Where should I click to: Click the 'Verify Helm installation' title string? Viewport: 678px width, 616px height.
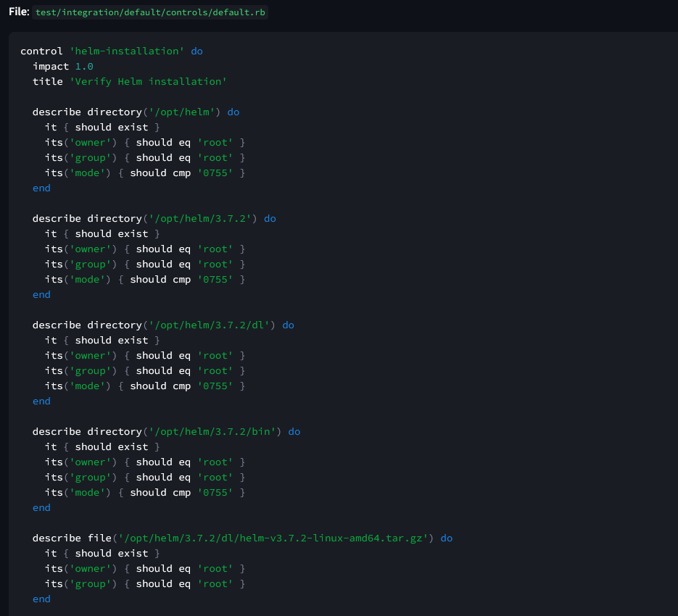(x=148, y=82)
